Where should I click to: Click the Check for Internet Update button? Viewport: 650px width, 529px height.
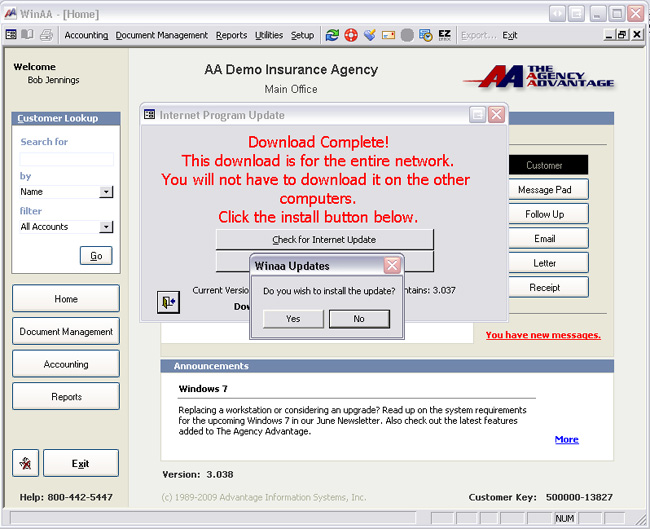pos(325,240)
